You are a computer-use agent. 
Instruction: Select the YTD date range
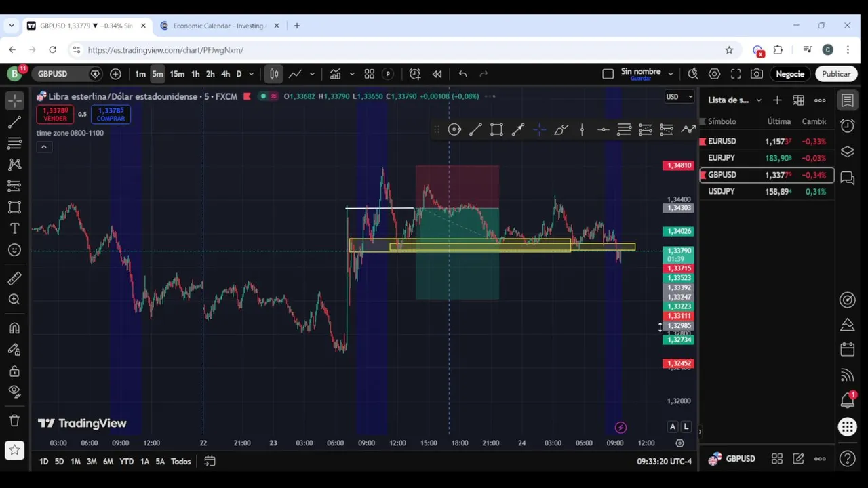tap(126, 462)
